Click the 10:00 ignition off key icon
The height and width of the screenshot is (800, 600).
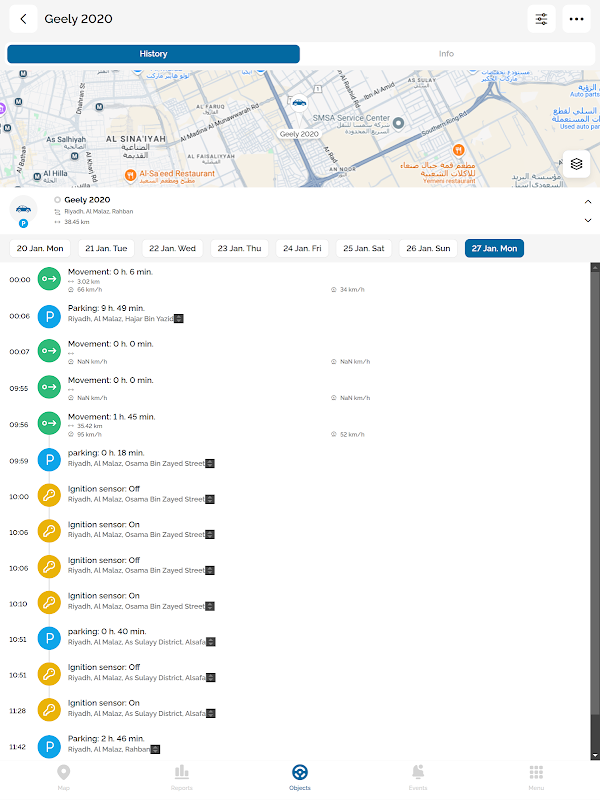tap(49, 496)
